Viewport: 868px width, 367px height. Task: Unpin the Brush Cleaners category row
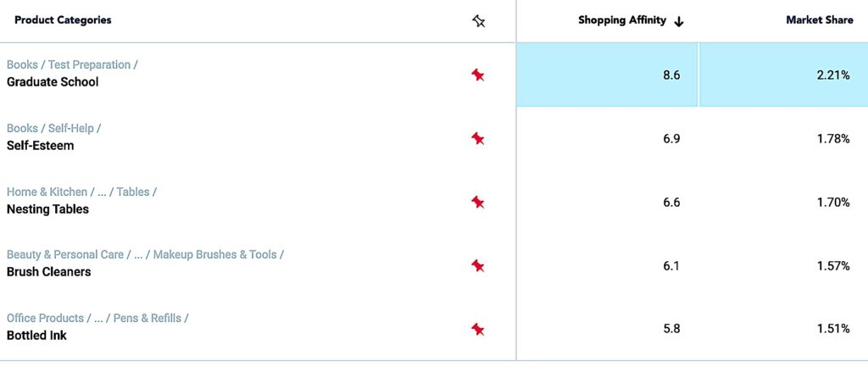point(478,265)
